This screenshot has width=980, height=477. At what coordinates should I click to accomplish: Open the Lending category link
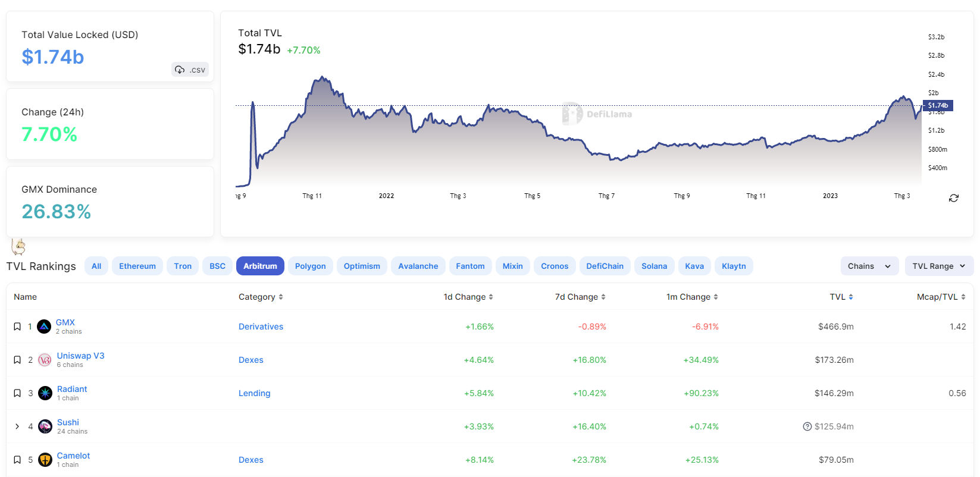255,393
